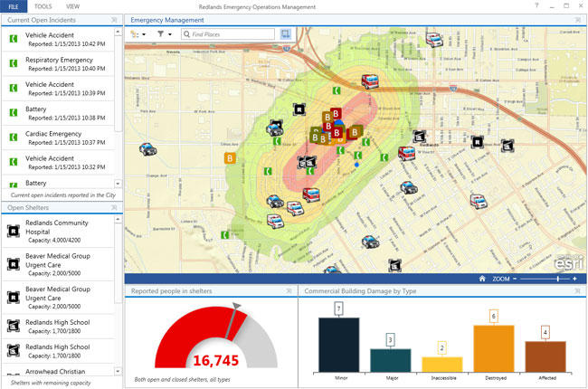Click fire truck icon east of plume
This screenshot has height=389, width=588.
point(406,154)
